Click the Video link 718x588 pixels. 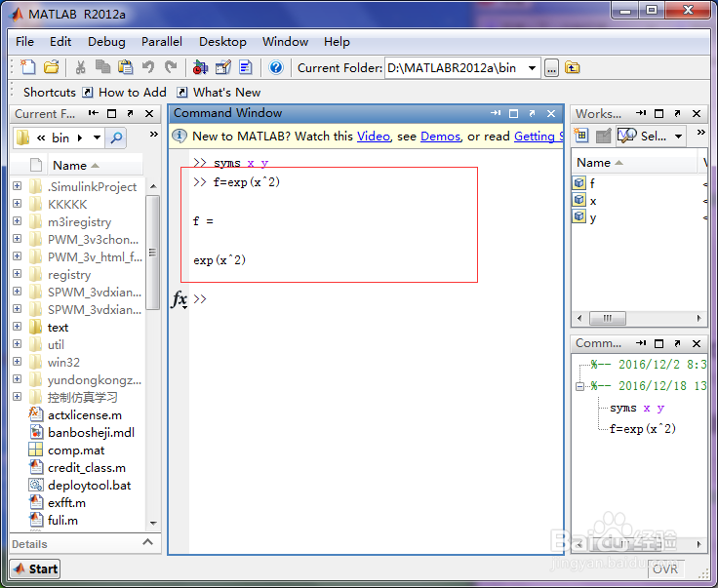tap(374, 137)
